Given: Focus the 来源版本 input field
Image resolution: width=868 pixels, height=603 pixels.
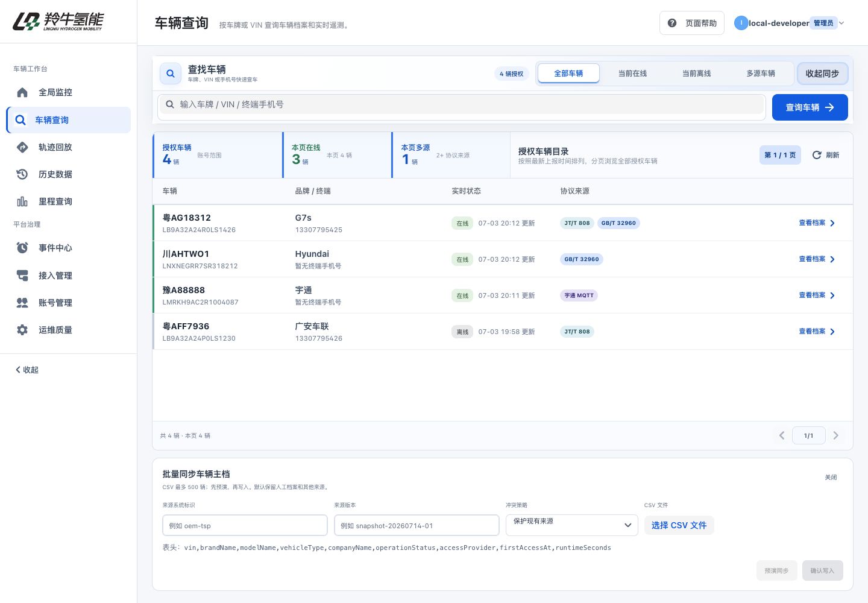Looking at the screenshot, I should 417,525.
